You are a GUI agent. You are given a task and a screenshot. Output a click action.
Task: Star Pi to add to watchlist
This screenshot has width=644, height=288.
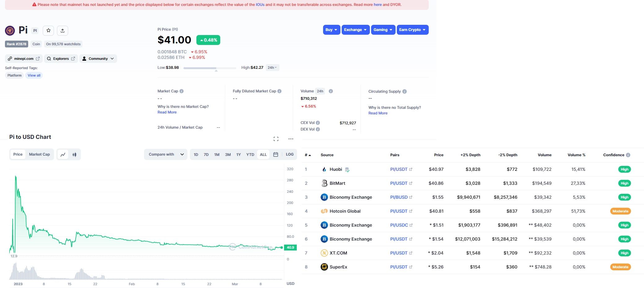click(x=48, y=30)
